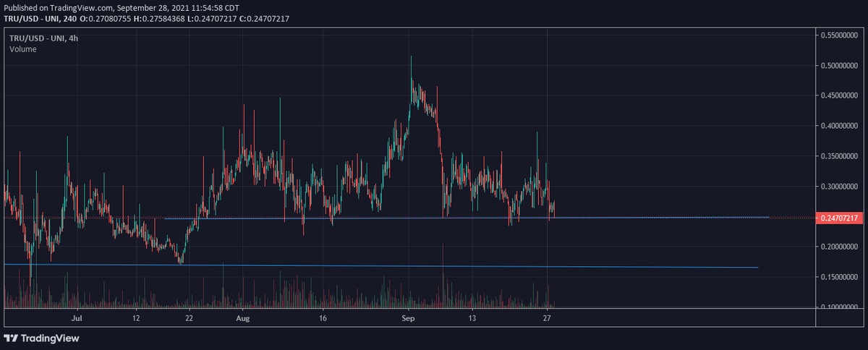Click the TradingView logo icon

coord(11,338)
